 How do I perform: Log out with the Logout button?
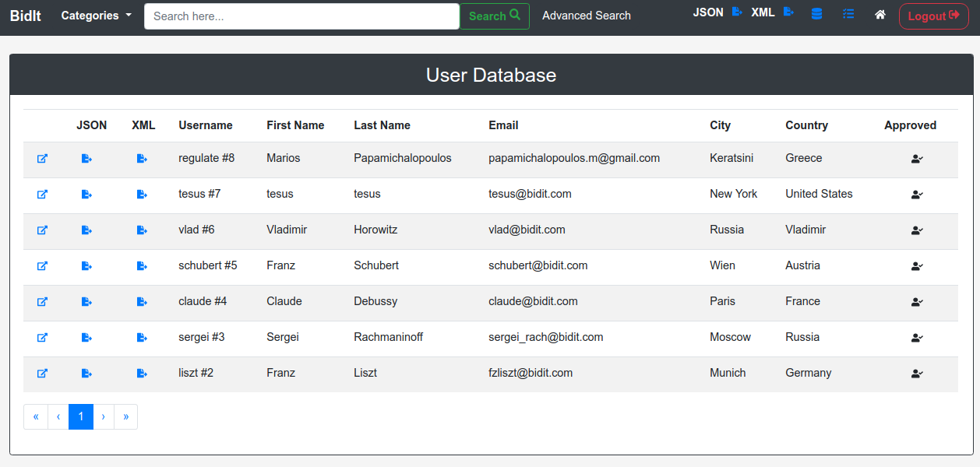[x=933, y=16]
